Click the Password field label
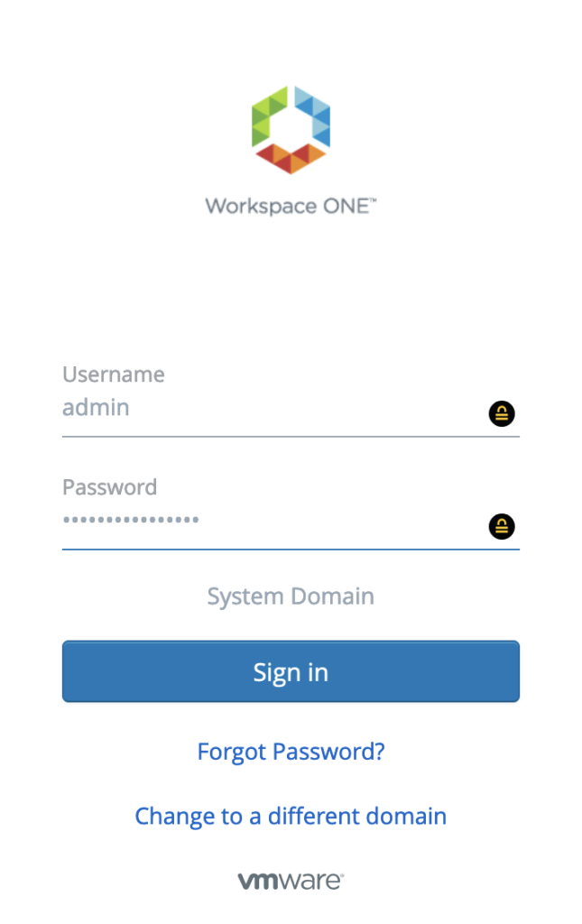This screenshot has height=924, width=582. tap(110, 487)
